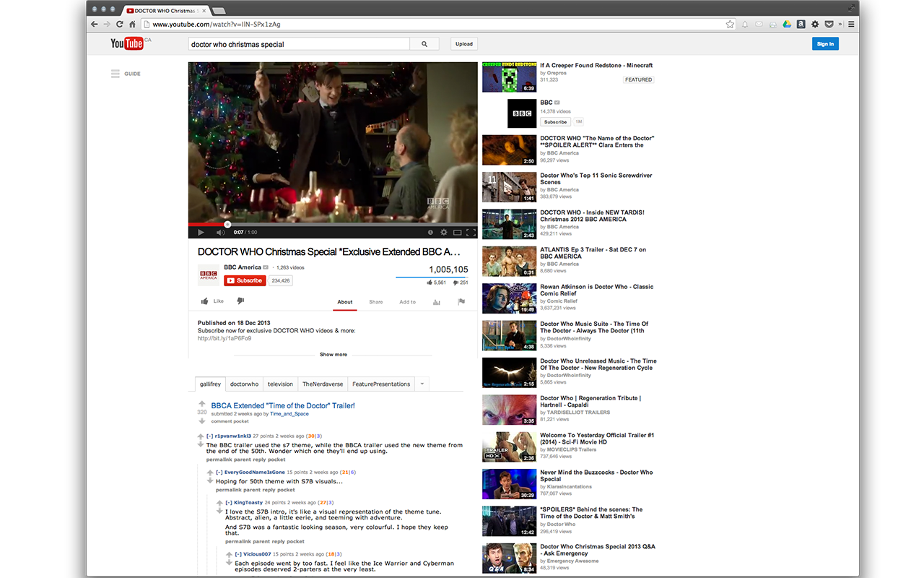Enter fullscreen video mode
The height and width of the screenshot is (578, 924).
tap(471, 233)
